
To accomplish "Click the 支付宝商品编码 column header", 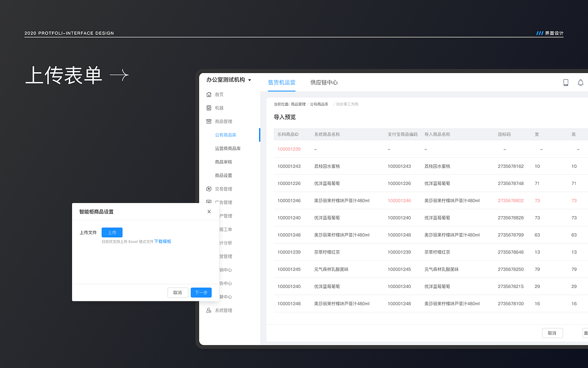I will coord(403,134).
